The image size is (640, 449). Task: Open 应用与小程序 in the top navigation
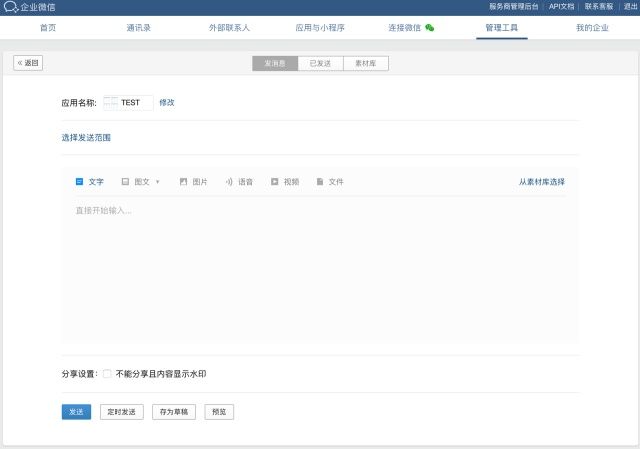tap(318, 28)
